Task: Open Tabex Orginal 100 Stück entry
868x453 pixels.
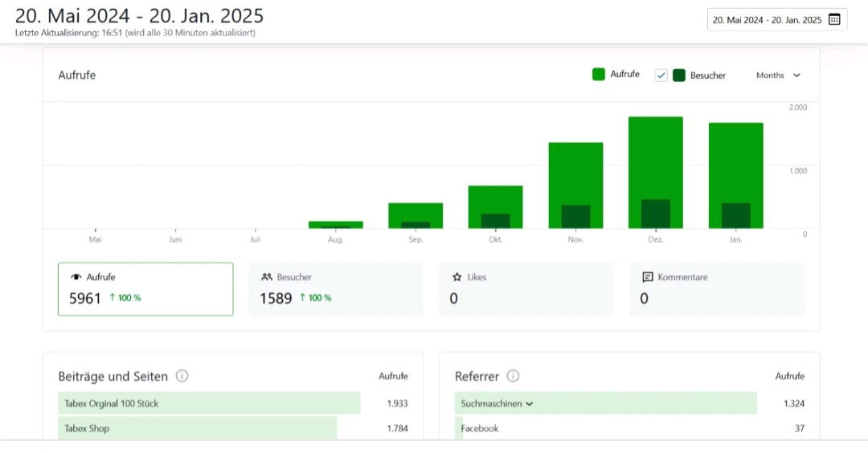Action: pyautogui.click(x=111, y=404)
